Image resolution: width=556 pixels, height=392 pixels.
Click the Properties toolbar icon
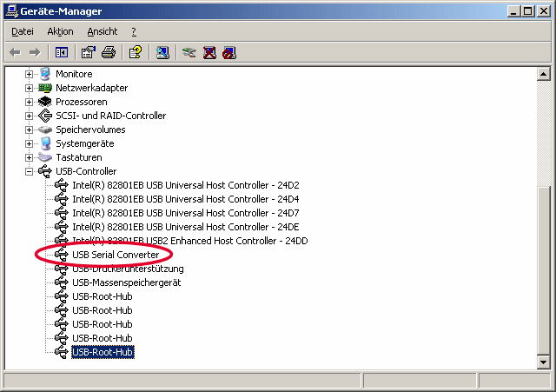(89, 52)
